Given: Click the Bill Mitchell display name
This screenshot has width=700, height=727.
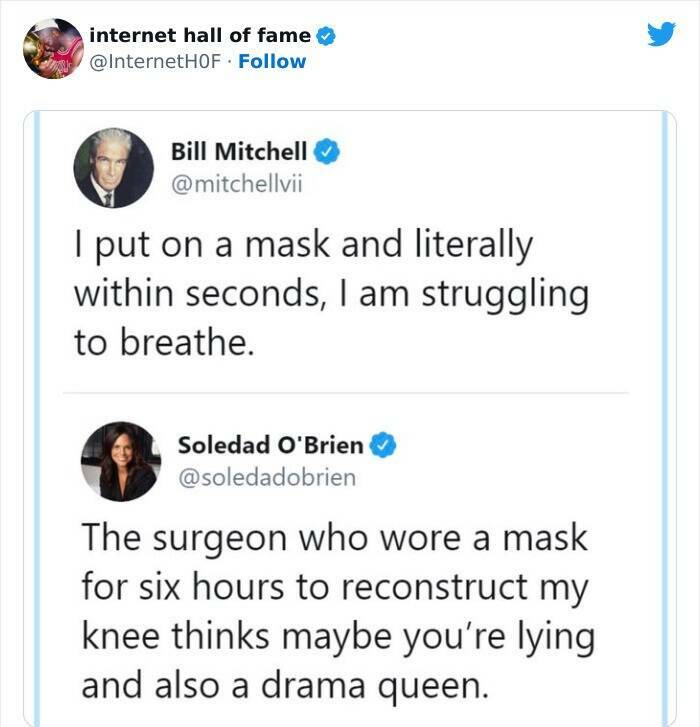Looking at the screenshot, I should [x=239, y=152].
